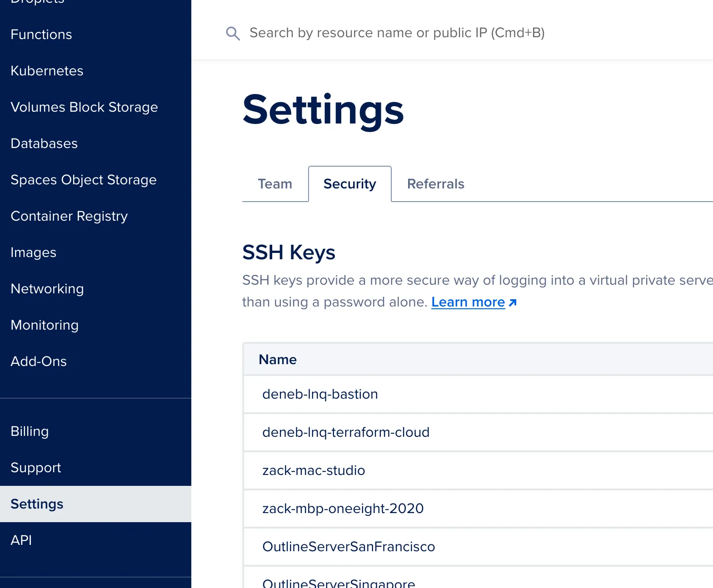
Task: Select Add-Ons in the sidebar
Action: [x=39, y=361]
